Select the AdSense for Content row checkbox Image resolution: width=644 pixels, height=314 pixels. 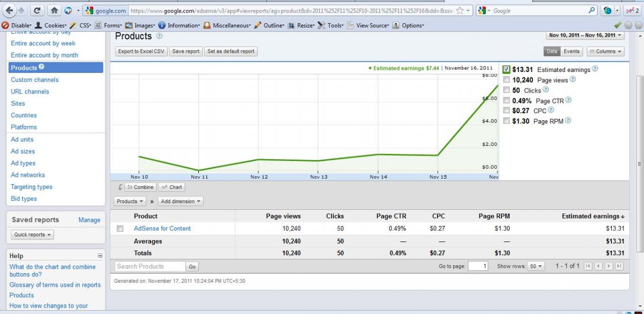click(x=120, y=228)
